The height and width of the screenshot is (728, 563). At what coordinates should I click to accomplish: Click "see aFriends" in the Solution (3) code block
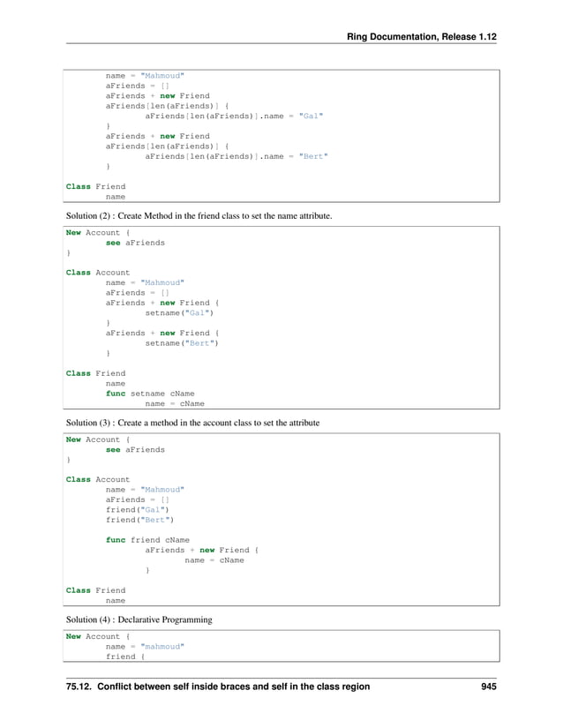135,450
